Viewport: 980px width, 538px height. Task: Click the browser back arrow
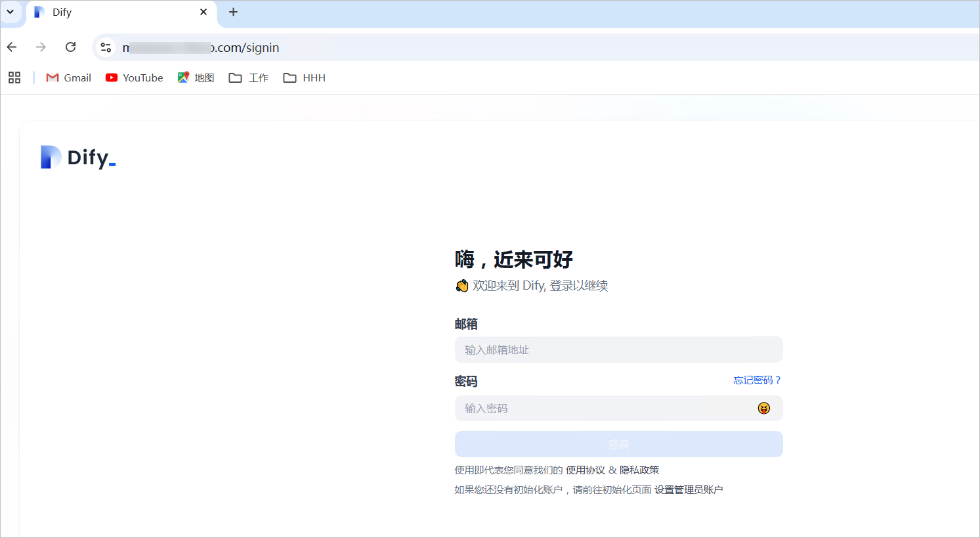coord(12,47)
